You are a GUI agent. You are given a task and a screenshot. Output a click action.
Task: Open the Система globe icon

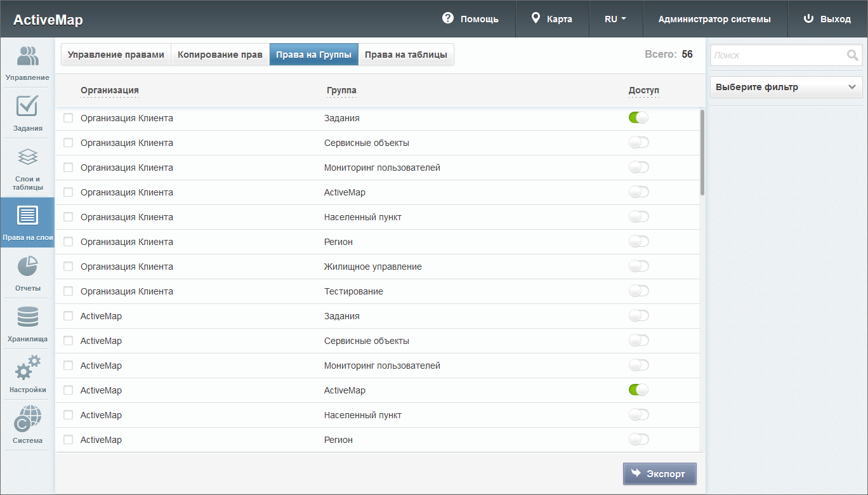[27, 425]
